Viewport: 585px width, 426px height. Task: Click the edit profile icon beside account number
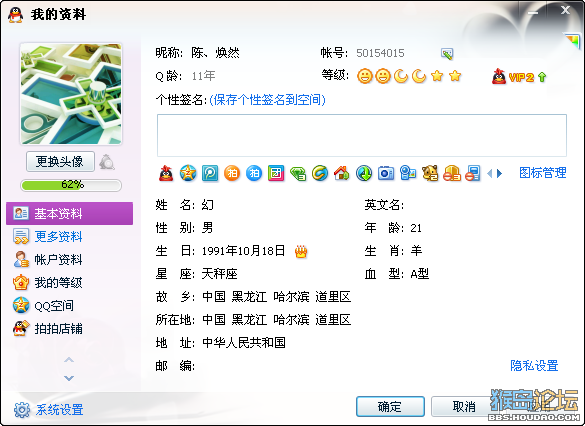click(x=447, y=54)
